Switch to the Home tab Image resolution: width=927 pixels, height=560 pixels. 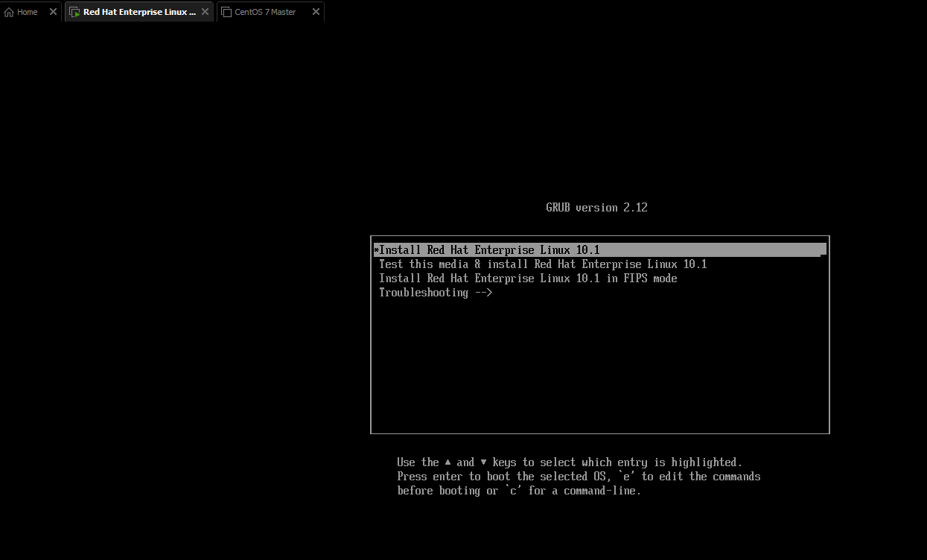31,12
